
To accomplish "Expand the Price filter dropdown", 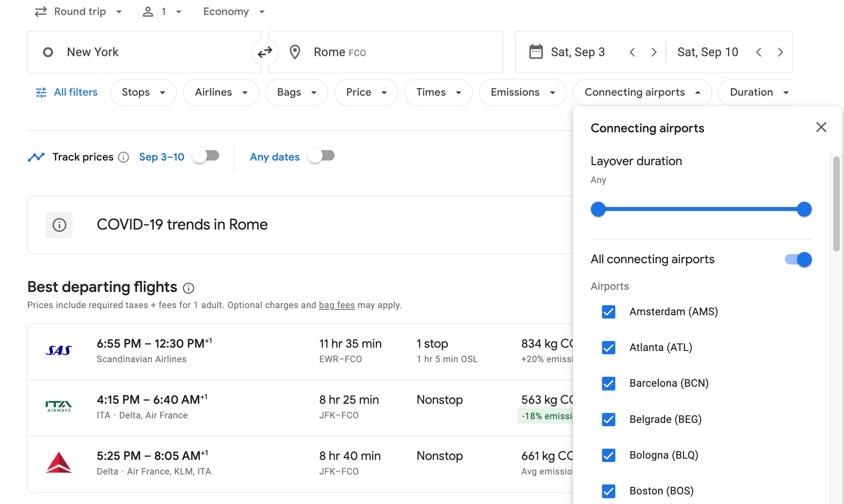I will pos(365,92).
